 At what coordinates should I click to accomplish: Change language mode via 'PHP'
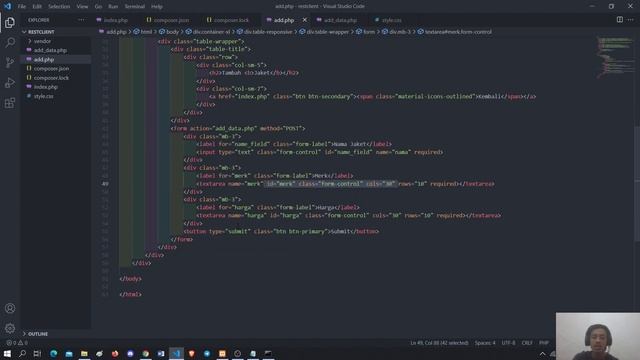click(x=544, y=343)
